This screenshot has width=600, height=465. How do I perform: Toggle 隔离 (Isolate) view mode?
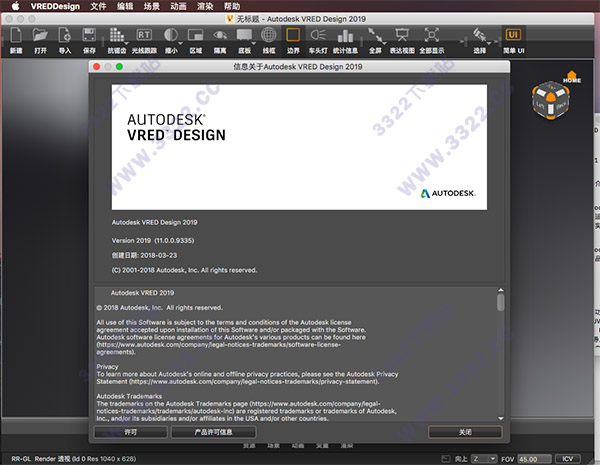click(218, 36)
